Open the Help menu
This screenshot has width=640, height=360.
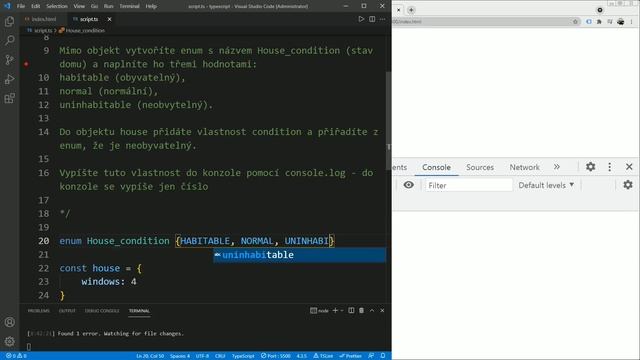(151, 6)
